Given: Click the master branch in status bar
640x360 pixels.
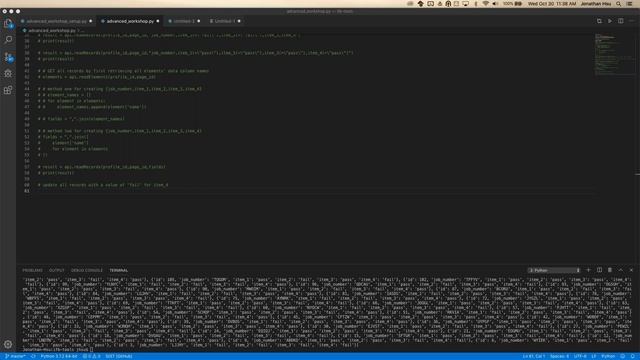Looking at the screenshot, I should (x=15, y=356).
